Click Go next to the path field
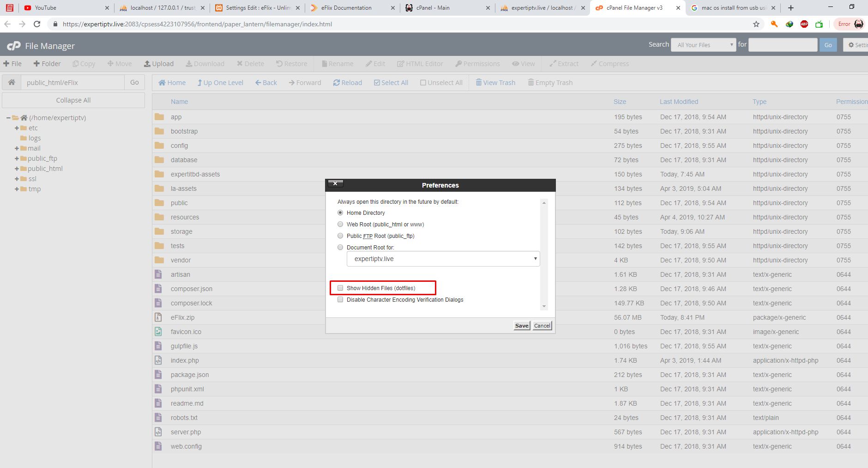Screen dimensions: 868x468 click(134, 82)
